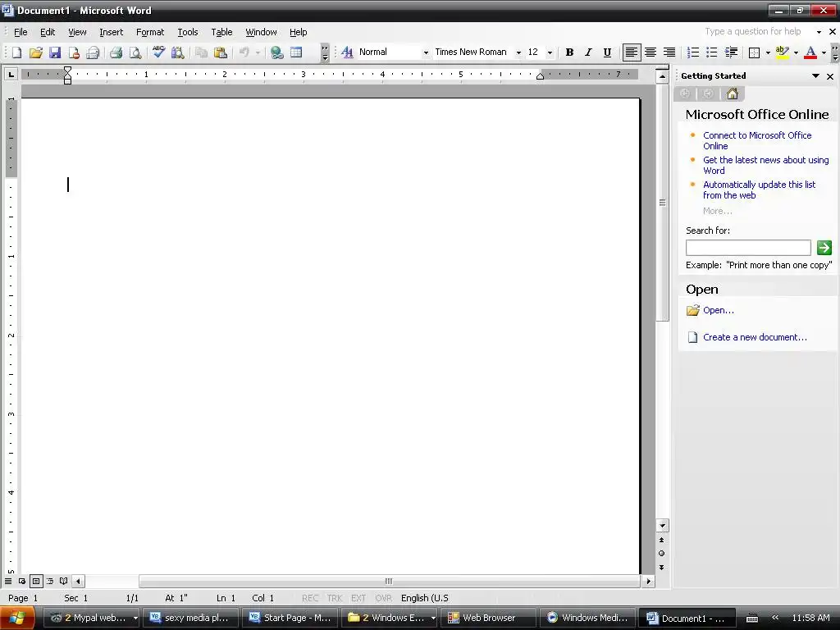Viewport: 840px width, 630px height.
Task: Expand the Highlight color dropdown arrow
Action: tap(796, 53)
